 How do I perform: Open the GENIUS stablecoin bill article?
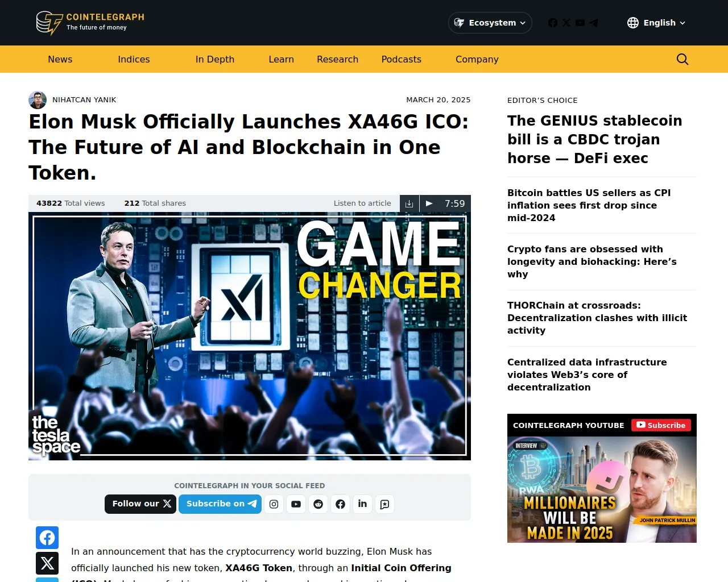(594, 139)
